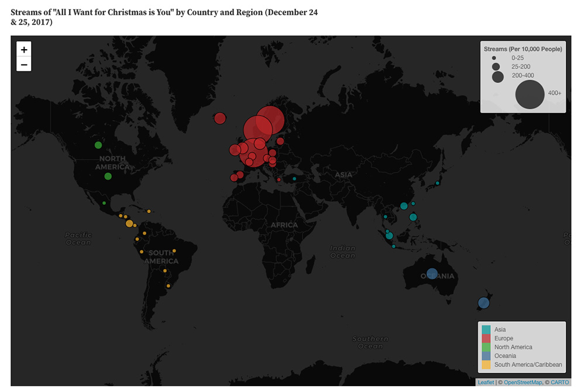
Task: Open the Leaflet attribution link
Action: point(486,383)
